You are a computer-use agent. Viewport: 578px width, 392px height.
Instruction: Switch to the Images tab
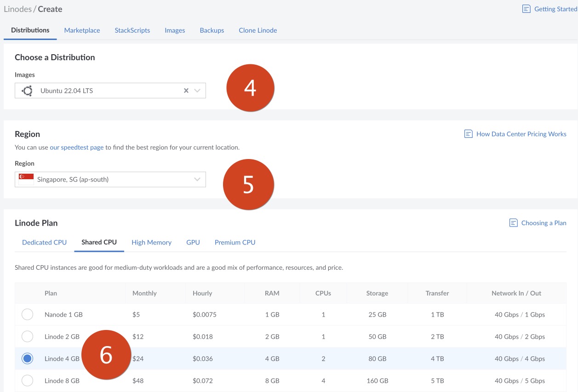175,30
